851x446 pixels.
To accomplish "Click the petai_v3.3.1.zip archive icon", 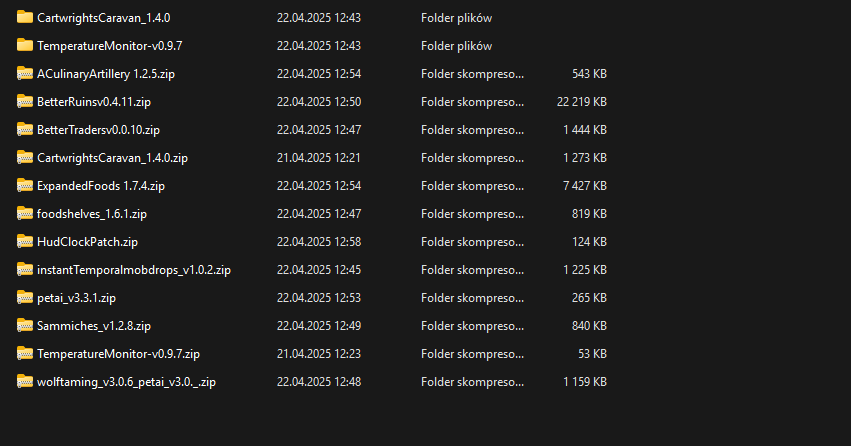I will tap(25, 297).
